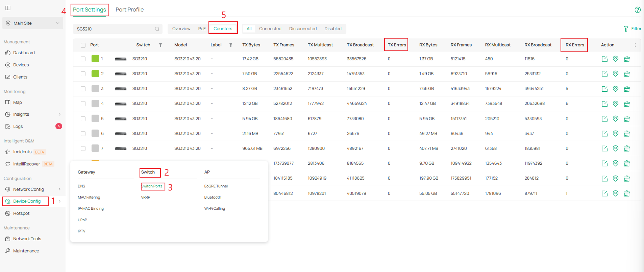Open VRRP under Switch menu
The height and width of the screenshot is (272, 644).
tap(146, 197)
